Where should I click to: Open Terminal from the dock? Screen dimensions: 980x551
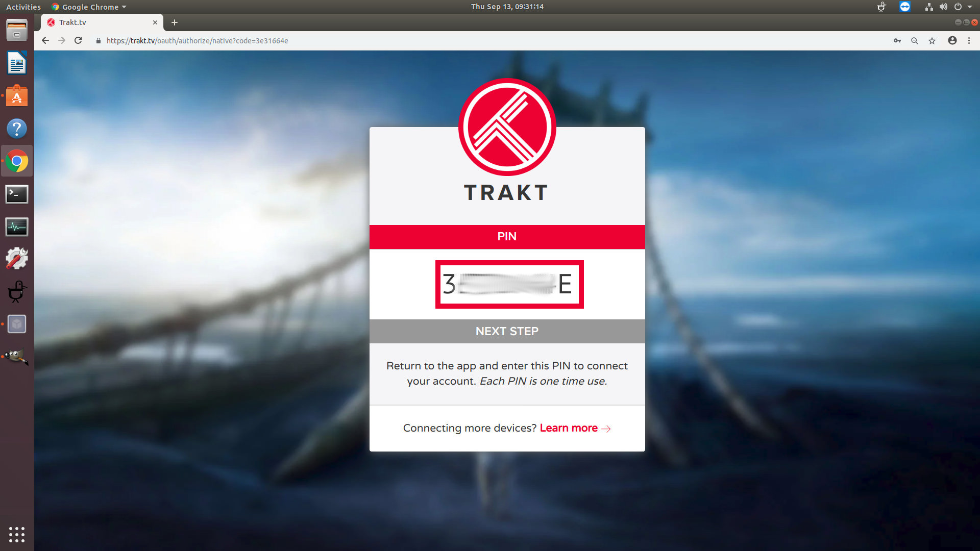click(x=17, y=194)
